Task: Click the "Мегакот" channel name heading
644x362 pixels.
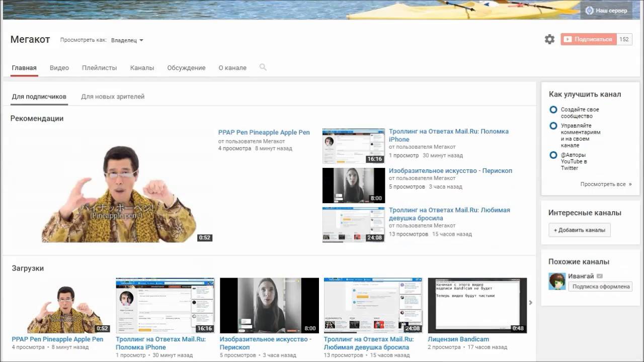Action: point(30,40)
